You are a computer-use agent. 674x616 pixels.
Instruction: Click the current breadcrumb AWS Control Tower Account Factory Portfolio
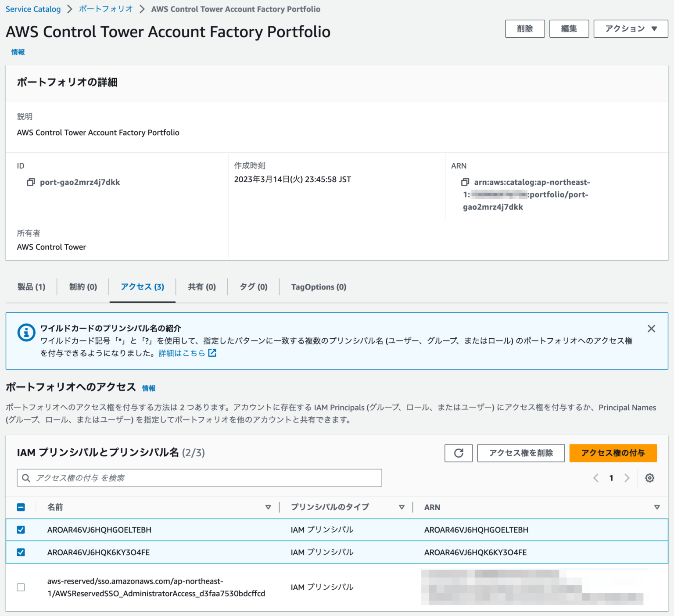pyautogui.click(x=236, y=9)
